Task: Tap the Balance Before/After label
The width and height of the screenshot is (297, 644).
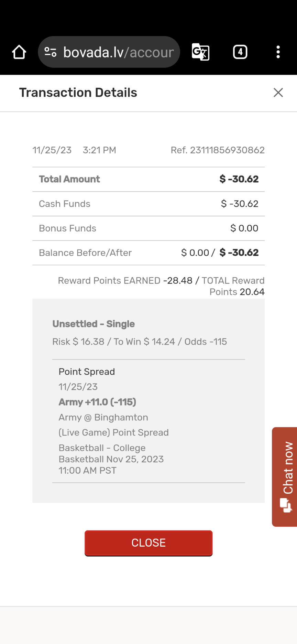Action: [85, 253]
